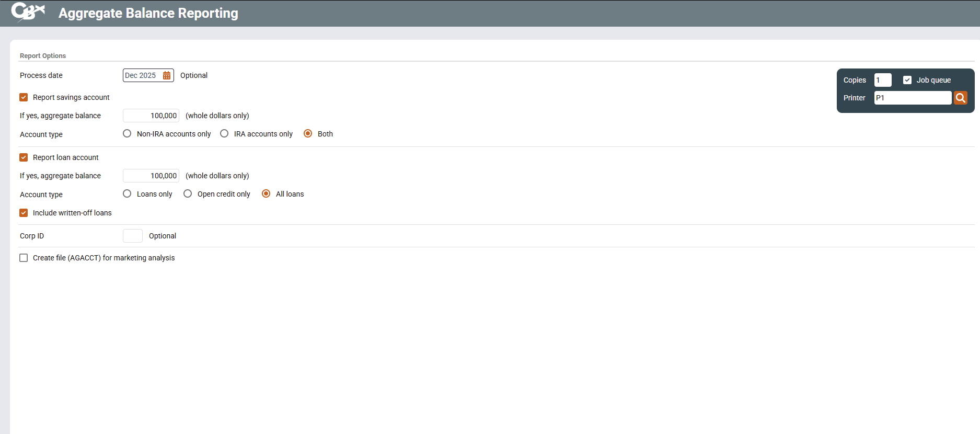Click the Copies number field
This screenshot has width=980, height=434.
[x=882, y=80]
